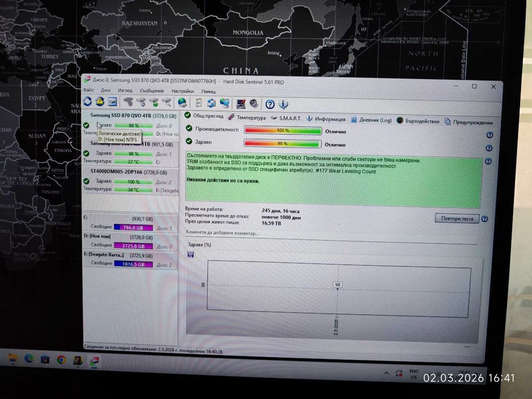
Task: Click the help icon beside the green status text
Action: [488, 161]
